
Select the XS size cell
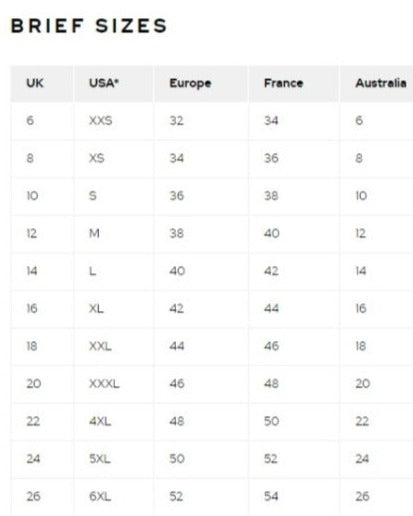97,158
